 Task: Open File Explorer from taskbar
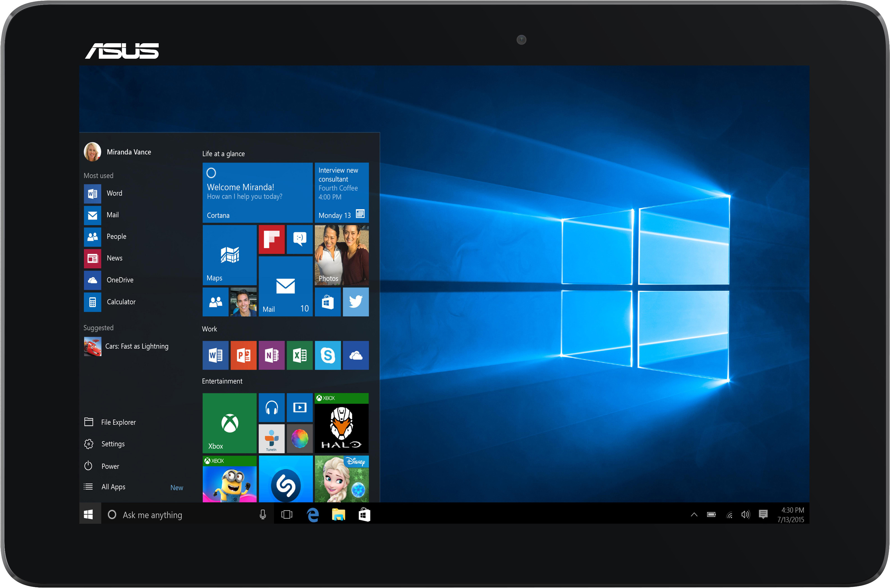[x=338, y=515]
